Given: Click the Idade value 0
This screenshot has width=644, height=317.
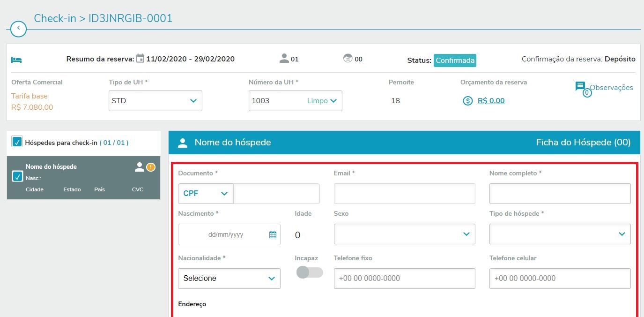Looking at the screenshot, I should pyautogui.click(x=297, y=235).
